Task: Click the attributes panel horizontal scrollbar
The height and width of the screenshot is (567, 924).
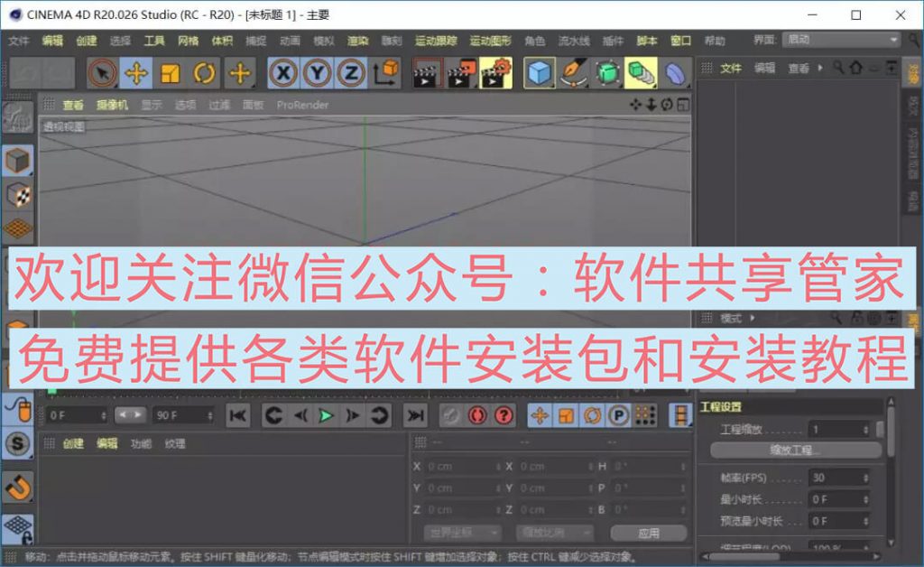Action: (x=745, y=556)
